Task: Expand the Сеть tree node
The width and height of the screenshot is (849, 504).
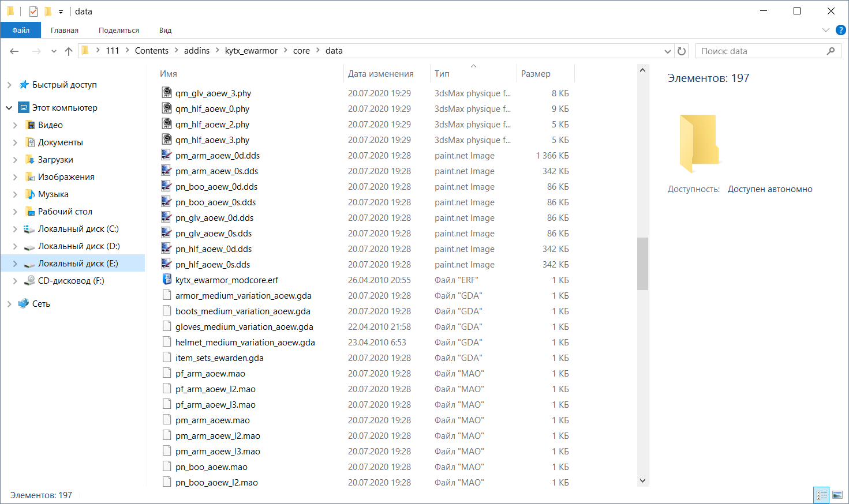Action: (9, 304)
